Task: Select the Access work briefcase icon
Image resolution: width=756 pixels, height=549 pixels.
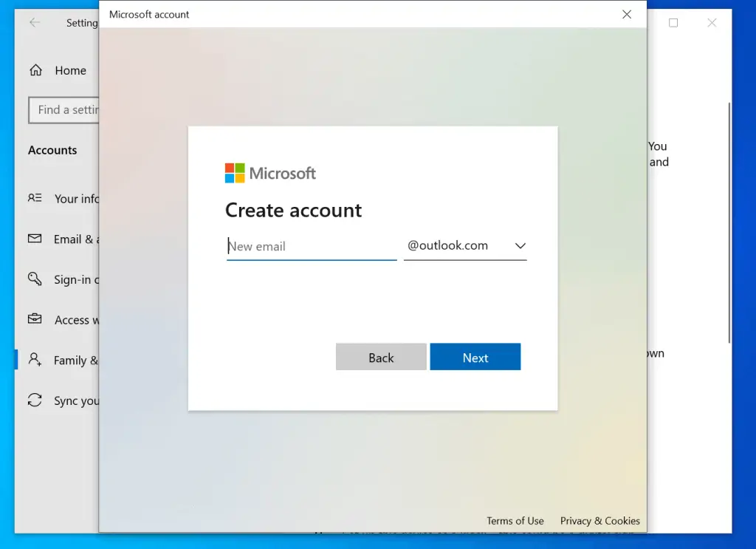Action: (x=35, y=319)
